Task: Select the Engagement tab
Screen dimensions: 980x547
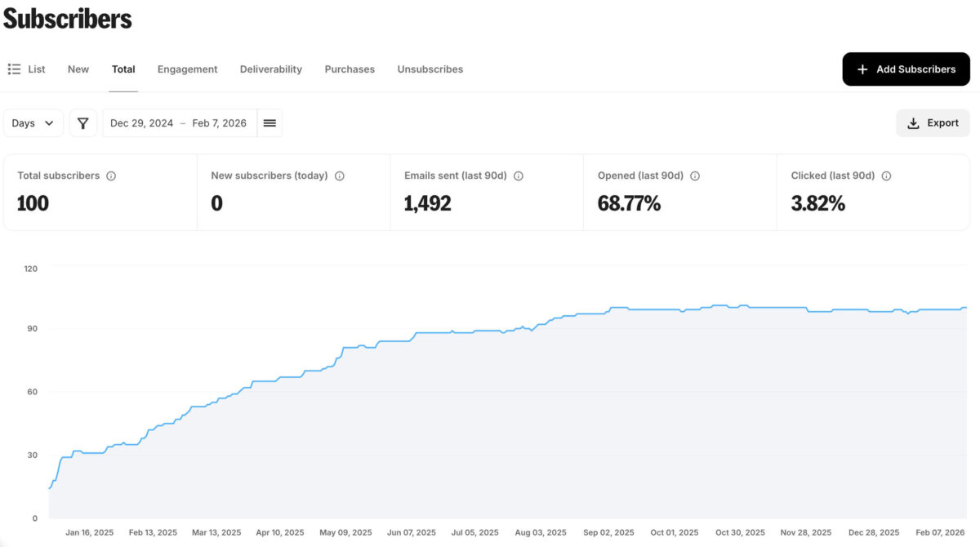Action: pyautogui.click(x=187, y=69)
